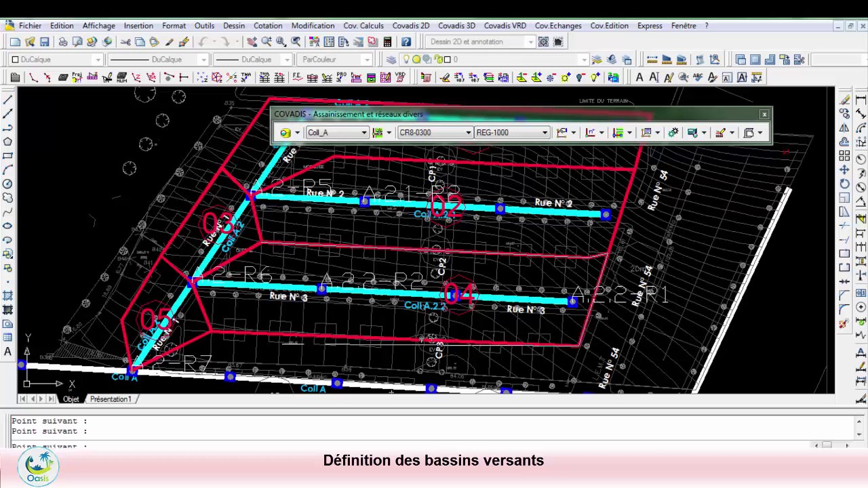
Task: Open the ParCouleur plot style dropdown
Action: 368,60
